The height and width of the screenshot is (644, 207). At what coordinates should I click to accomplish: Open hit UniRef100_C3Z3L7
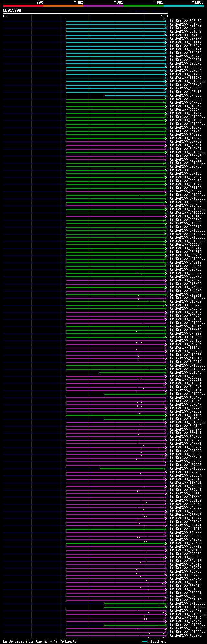tap(186, 273)
